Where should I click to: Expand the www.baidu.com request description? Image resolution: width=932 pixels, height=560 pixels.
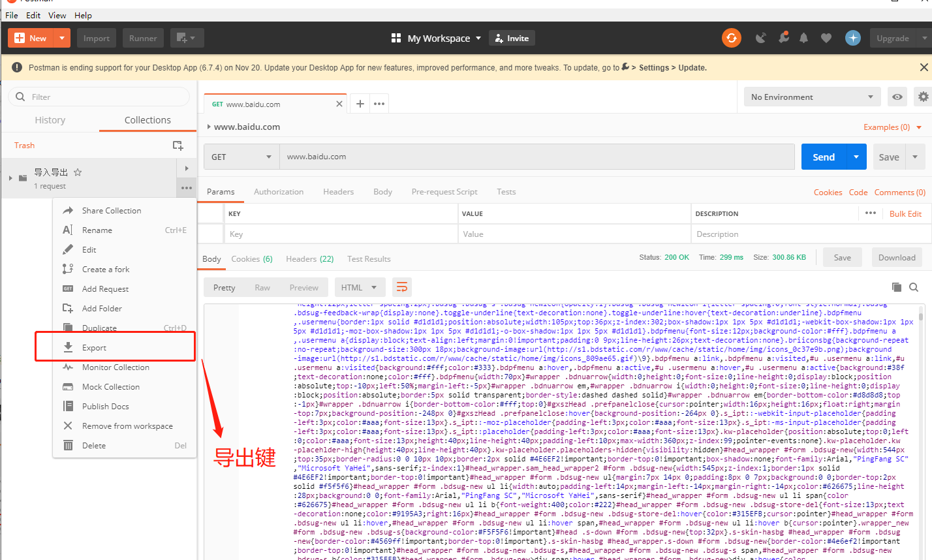209,127
